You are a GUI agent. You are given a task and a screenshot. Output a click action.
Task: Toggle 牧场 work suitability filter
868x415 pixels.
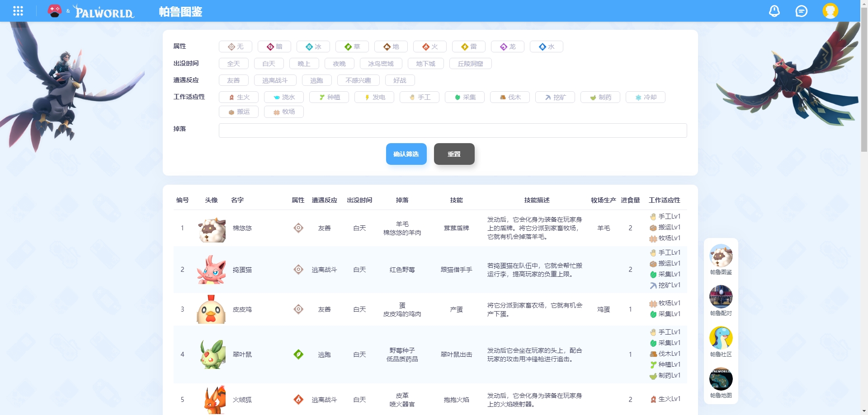pos(284,112)
